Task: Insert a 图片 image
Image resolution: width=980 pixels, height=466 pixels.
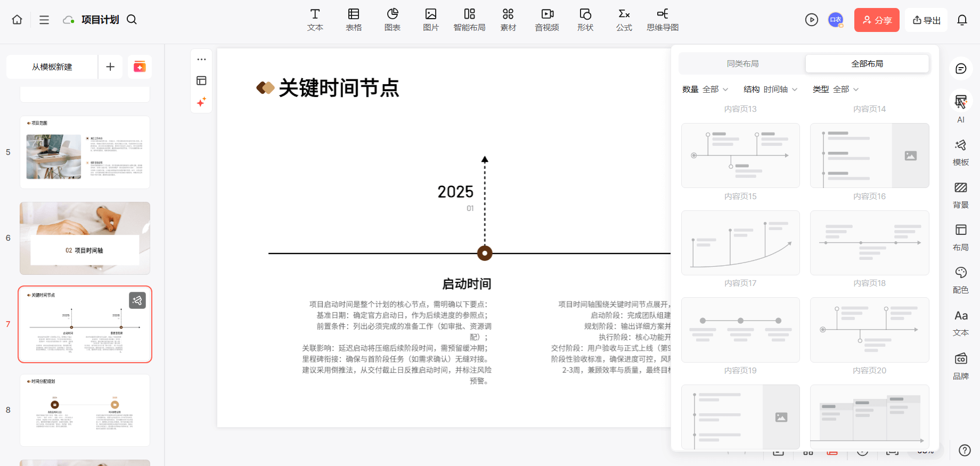Action: click(x=431, y=20)
